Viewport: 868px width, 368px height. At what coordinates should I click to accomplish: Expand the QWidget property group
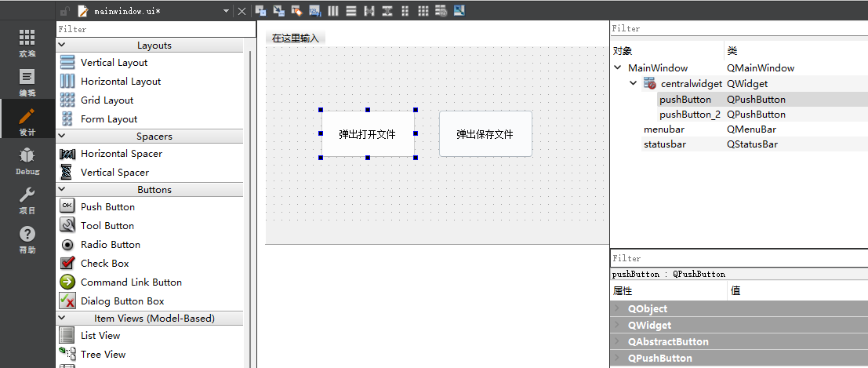pyautogui.click(x=616, y=326)
